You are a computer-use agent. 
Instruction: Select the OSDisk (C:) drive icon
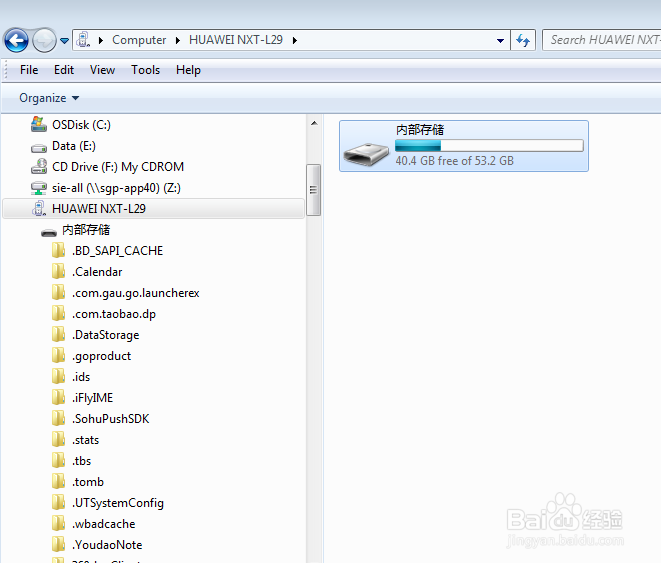[39, 125]
